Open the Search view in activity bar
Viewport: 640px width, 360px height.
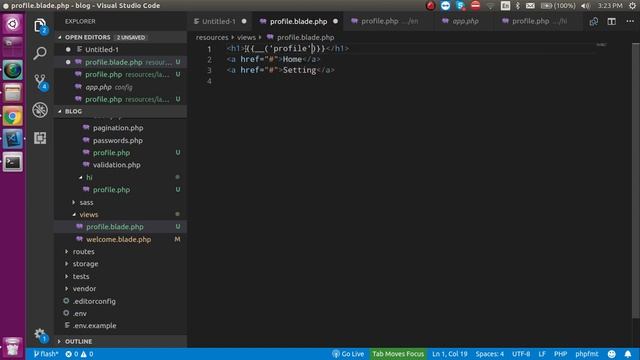click(40, 53)
